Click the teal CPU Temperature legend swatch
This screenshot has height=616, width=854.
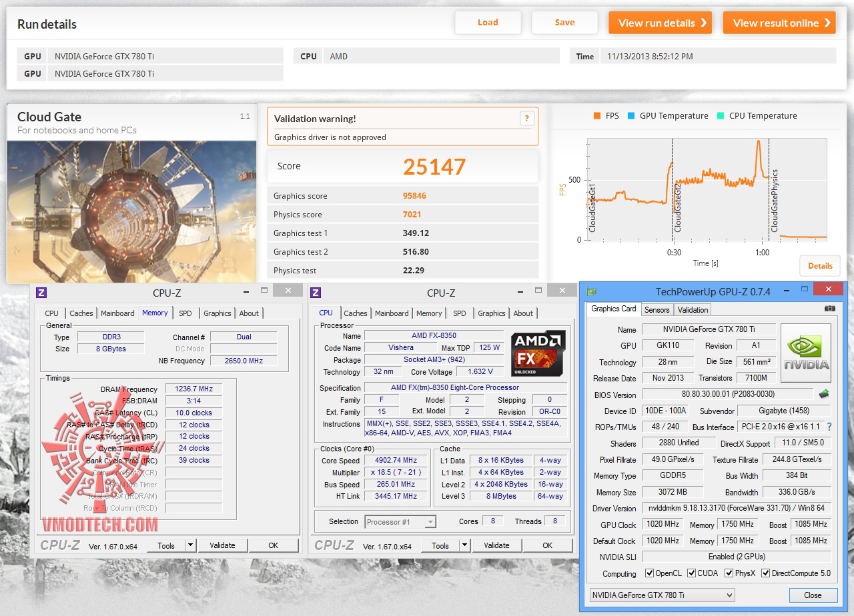(x=721, y=116)
